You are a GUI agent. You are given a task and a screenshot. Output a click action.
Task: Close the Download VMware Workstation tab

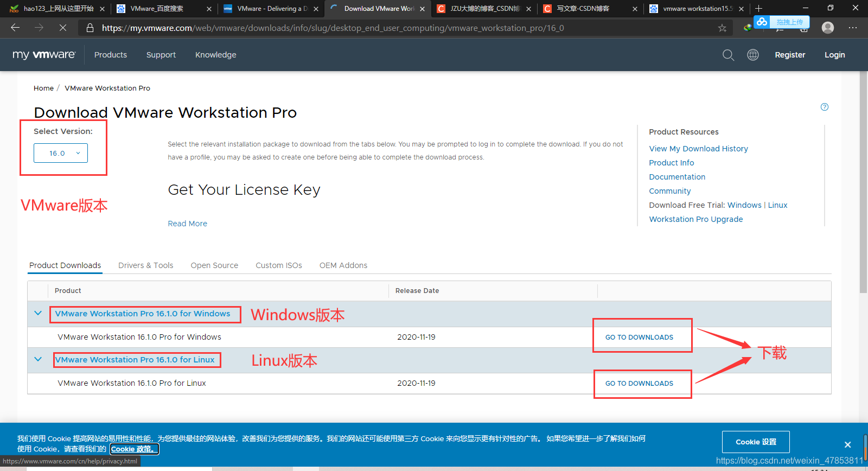coord(422,9)
